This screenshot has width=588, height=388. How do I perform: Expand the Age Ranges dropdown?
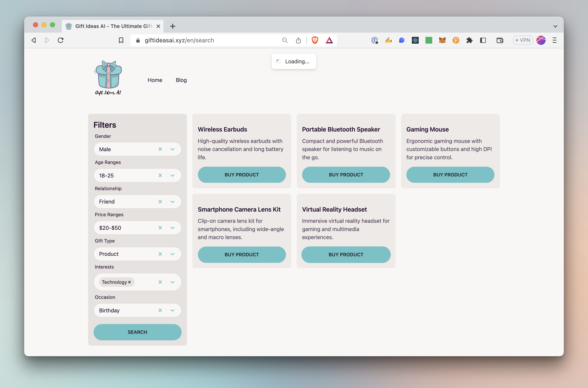(x=173, y=175)
